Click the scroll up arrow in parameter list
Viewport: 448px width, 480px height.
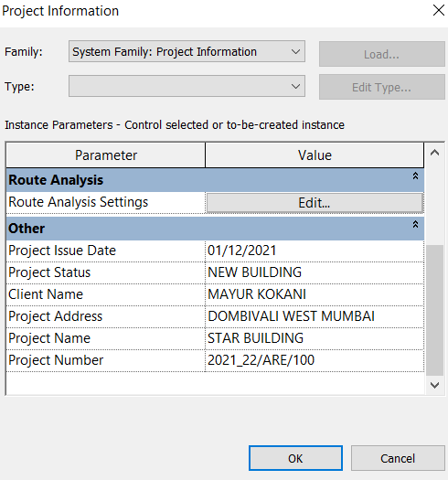[434, 153]
